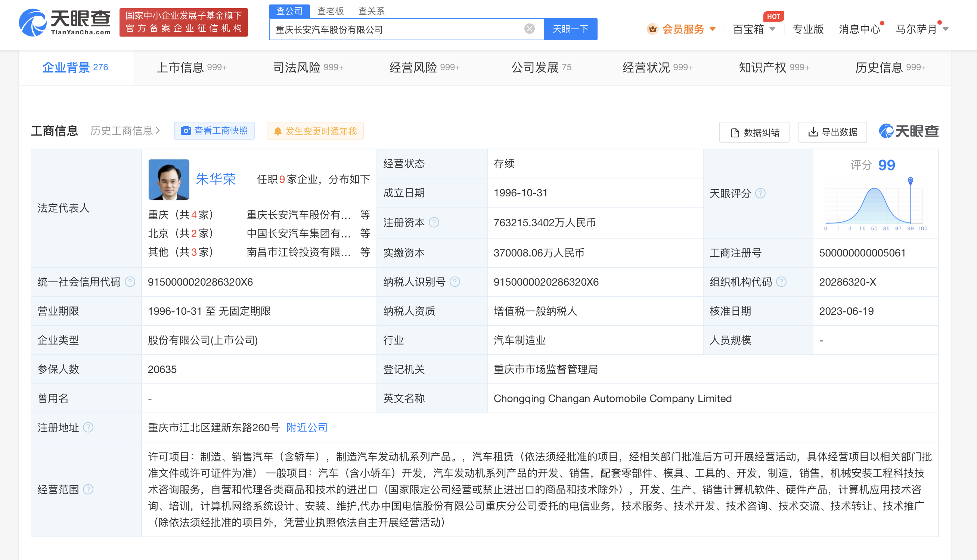Click the camera icon on 查看工商快照
The width and height of the screenshot is (977, 560).
tap(186, 131)
